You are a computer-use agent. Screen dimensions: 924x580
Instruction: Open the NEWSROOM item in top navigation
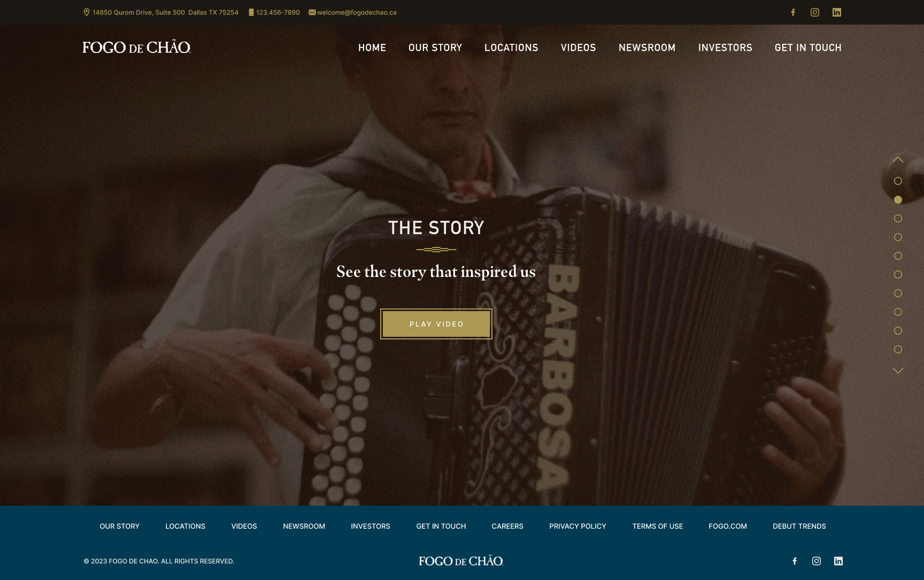647,48
